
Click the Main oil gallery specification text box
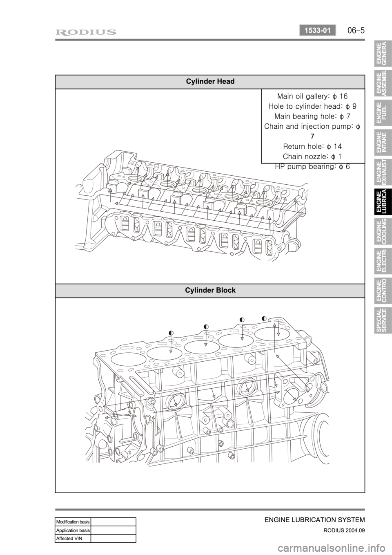pos(312,126)
